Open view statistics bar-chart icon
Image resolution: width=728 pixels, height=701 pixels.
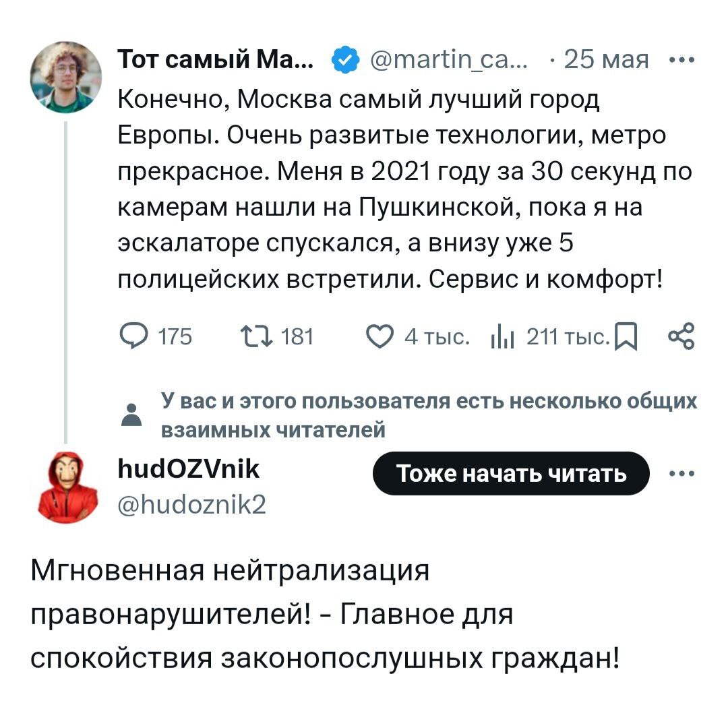coord(503,335)
